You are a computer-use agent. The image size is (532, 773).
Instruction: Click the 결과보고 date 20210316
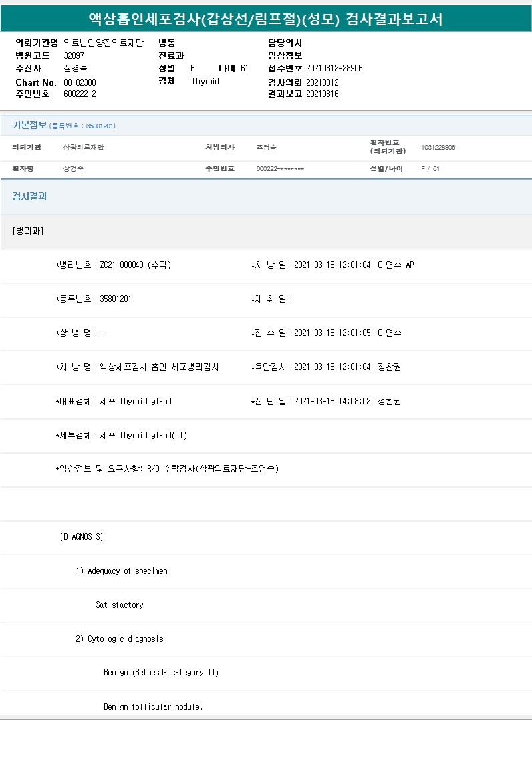coord(322,94)
